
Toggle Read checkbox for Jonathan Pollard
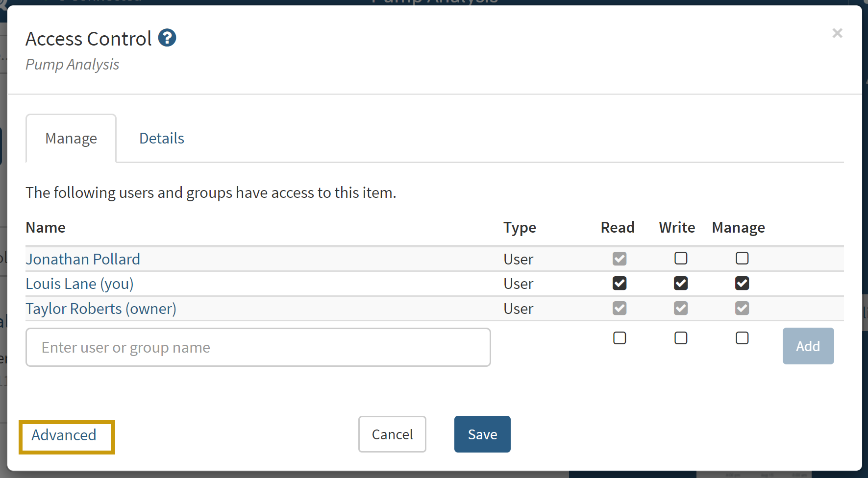(x=620, y=259)
